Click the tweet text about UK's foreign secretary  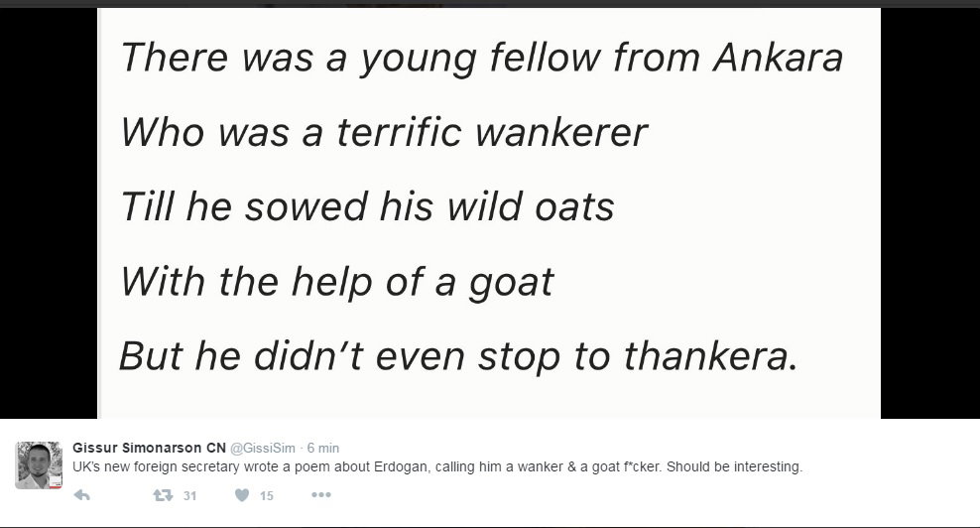437,466
